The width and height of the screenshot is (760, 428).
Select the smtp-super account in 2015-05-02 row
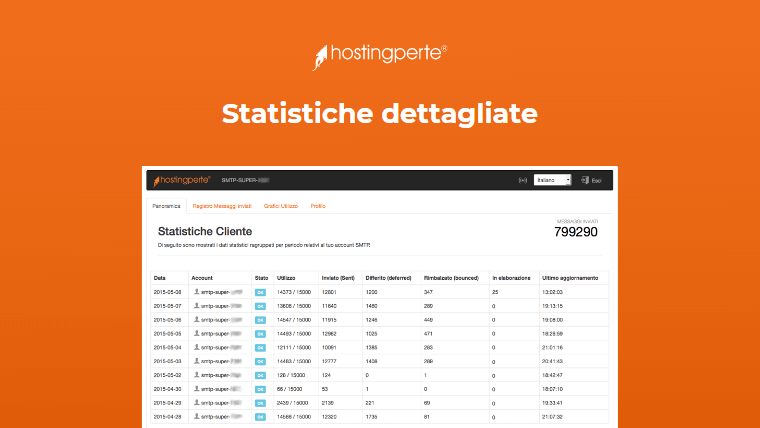[220, 373]
